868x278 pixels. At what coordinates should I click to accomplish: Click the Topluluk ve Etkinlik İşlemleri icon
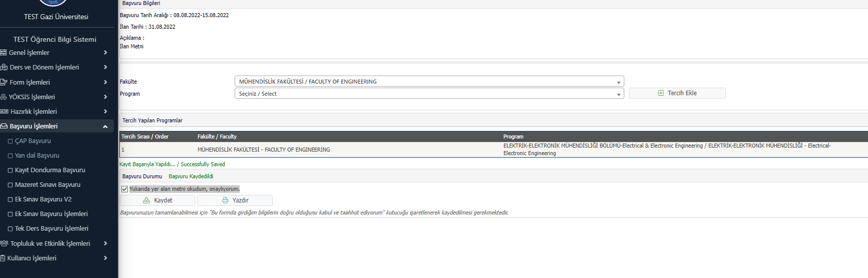pyautogui.click(x=4, y=243)
